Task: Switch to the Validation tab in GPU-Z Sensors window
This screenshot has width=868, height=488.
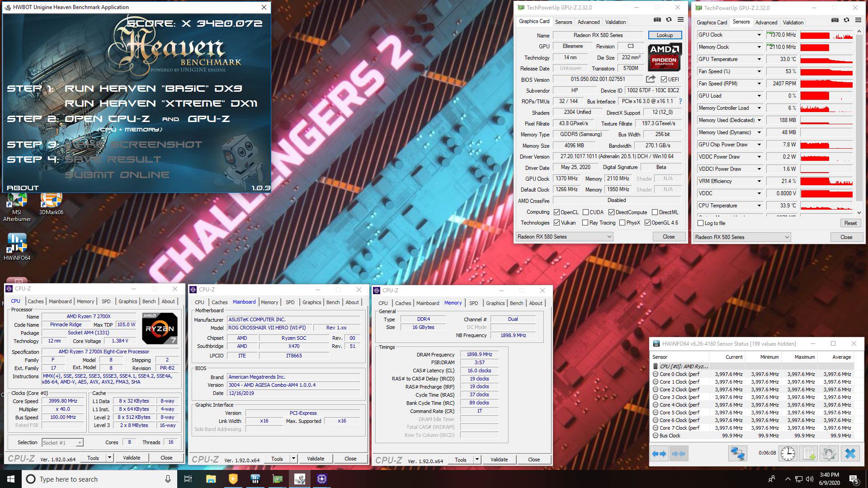Action: 793,23
